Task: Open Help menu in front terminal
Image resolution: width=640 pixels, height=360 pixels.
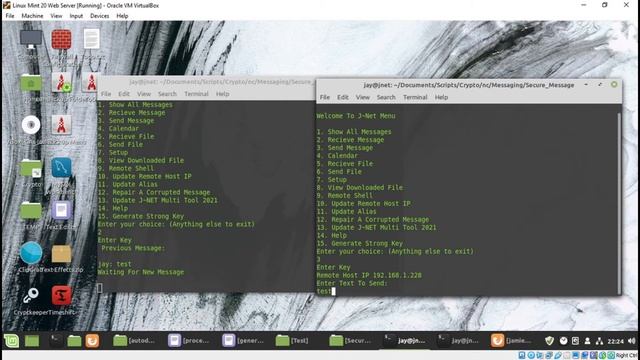Action: 441,97
